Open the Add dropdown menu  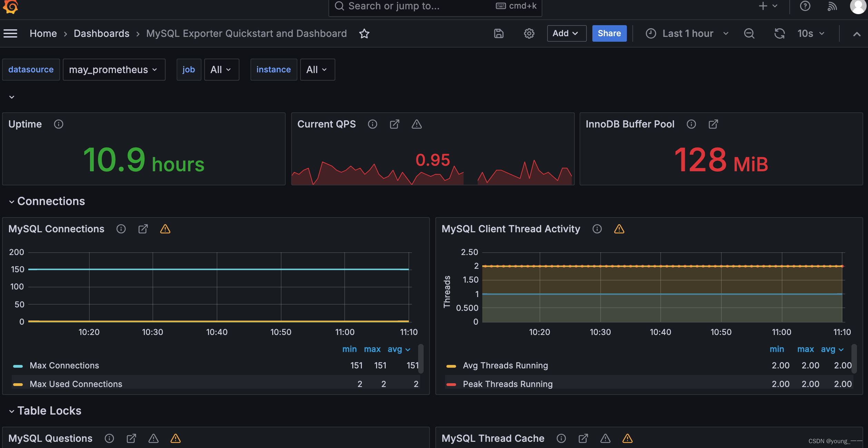coord(566,33)
